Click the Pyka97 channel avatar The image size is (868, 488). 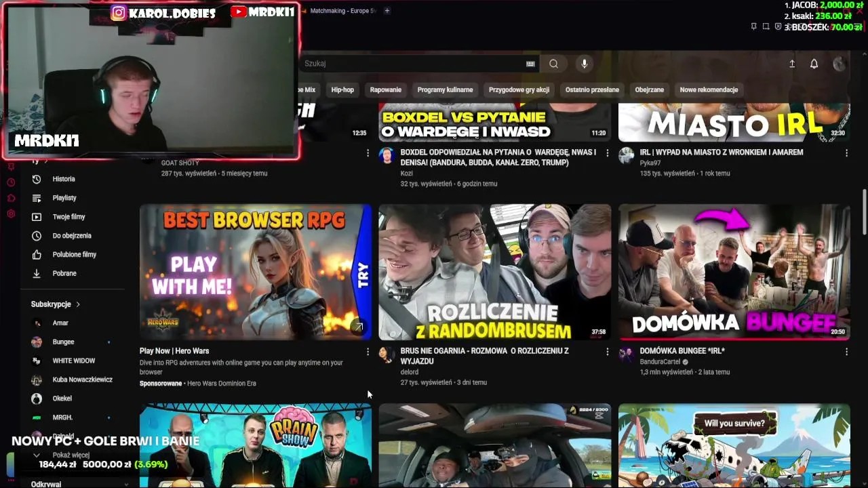click(626, 155)
